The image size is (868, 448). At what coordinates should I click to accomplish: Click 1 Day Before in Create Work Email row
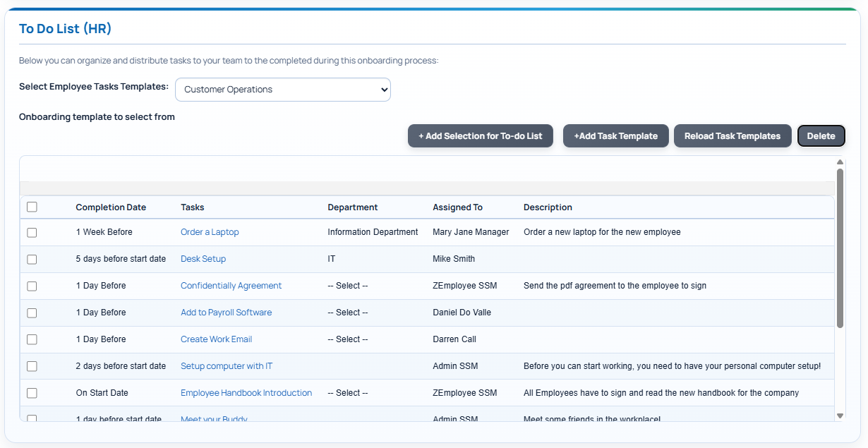[101, 339]
